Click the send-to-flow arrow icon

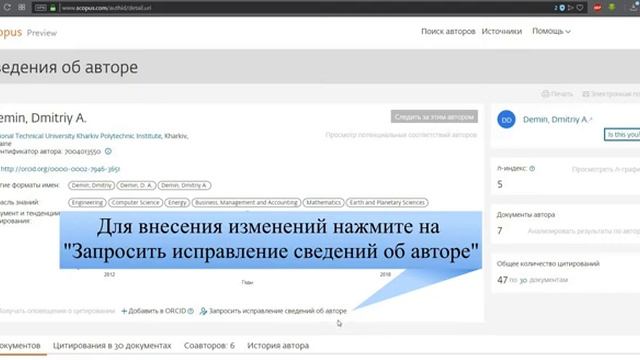(571, 8)
